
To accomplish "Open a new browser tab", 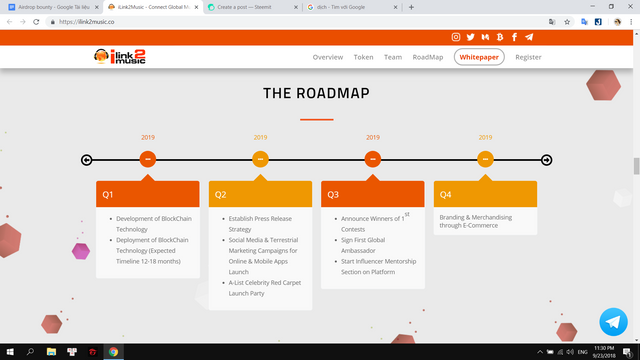I will 411,7.
